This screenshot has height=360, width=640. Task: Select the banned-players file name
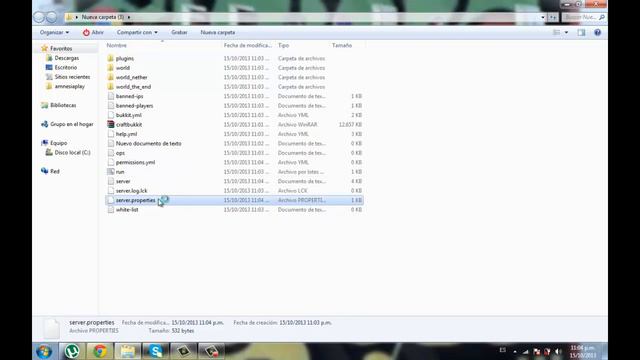[x=134, y=106]
